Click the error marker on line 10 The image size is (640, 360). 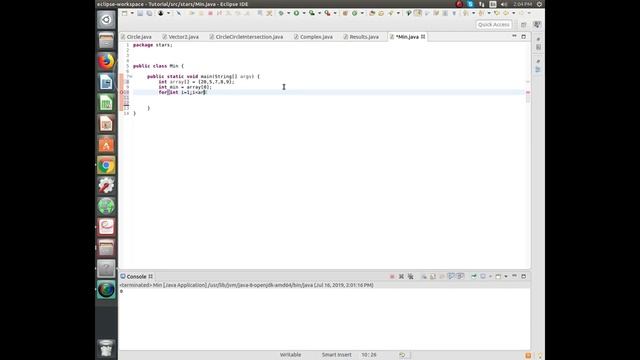121,92
